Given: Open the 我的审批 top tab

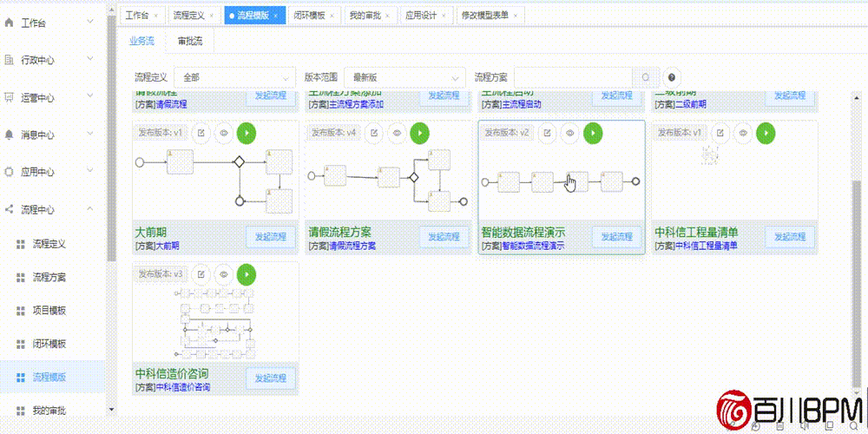Looking at the screenshot, I should click(371, 16).
